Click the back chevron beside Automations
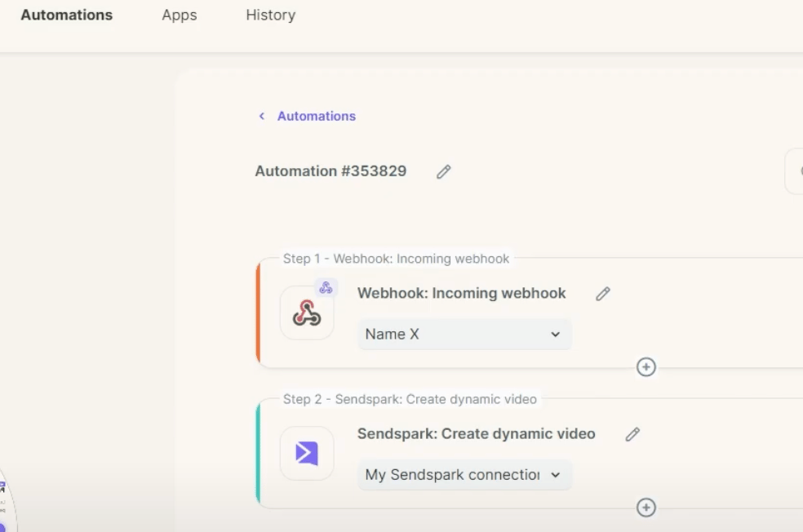 (262, 116)
